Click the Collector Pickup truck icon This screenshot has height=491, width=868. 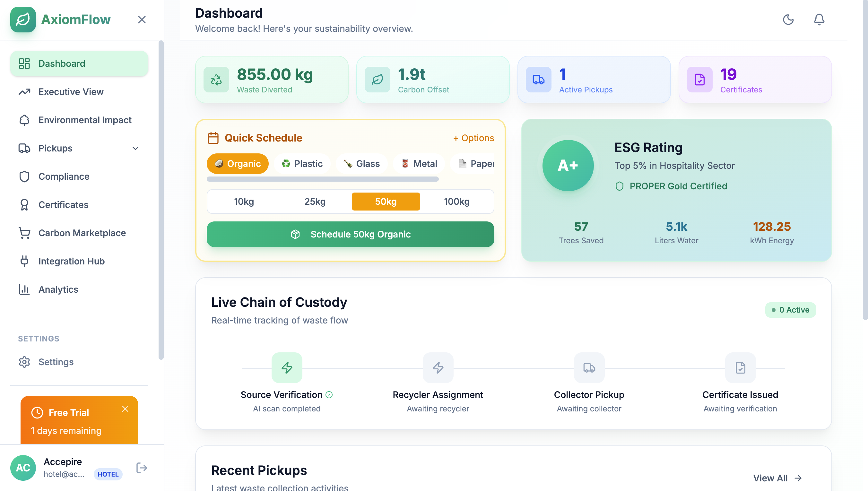click(589, 367)
